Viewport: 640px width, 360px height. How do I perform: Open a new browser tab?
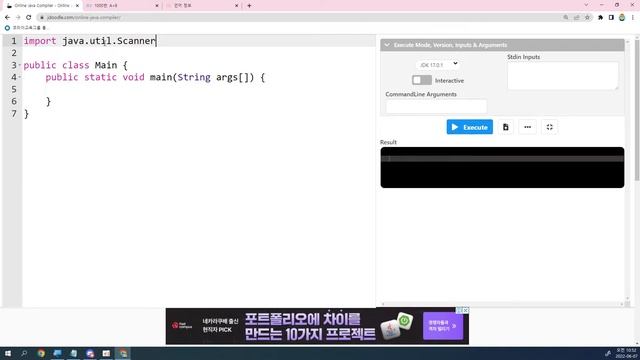coord(249,6)
